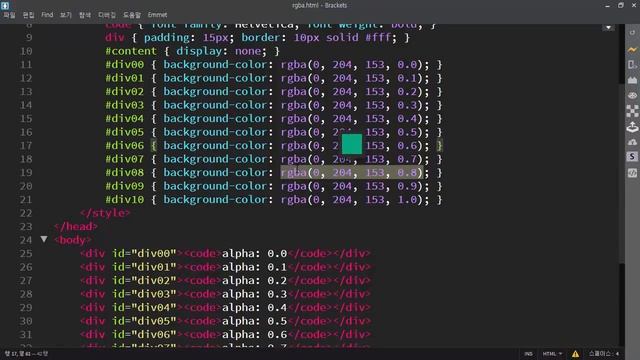This screenshot has height=360, width=640.
Task: Open the 도움말 (Help) menu
Action: click(132, 15)
